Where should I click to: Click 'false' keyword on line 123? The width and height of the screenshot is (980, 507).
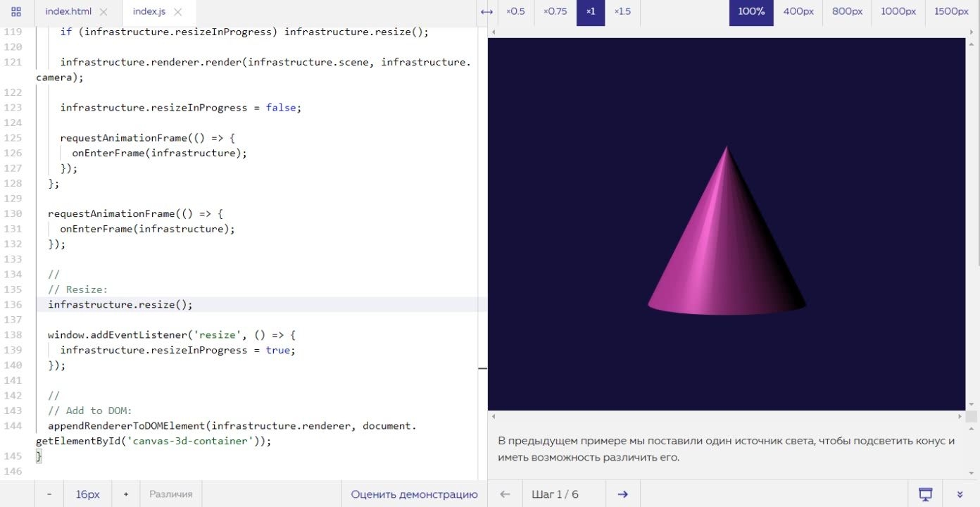281,107
